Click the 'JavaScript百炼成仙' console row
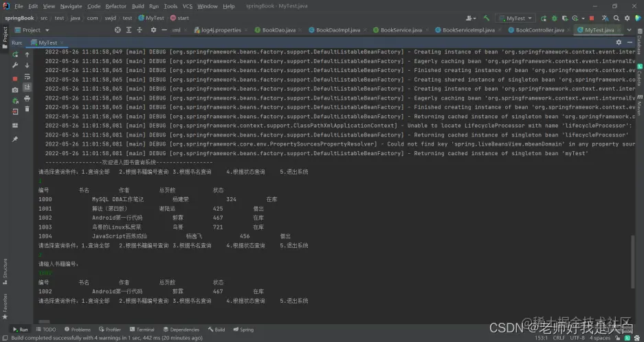Viewport: 644px width, 342px height. click(x=165, y=236)
